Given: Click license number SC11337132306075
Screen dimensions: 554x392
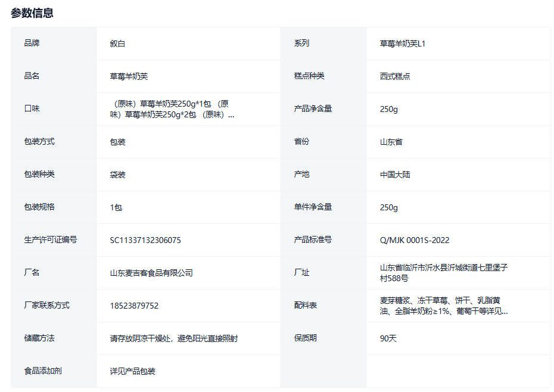Looking at the screenshot, I should (145, 240).
